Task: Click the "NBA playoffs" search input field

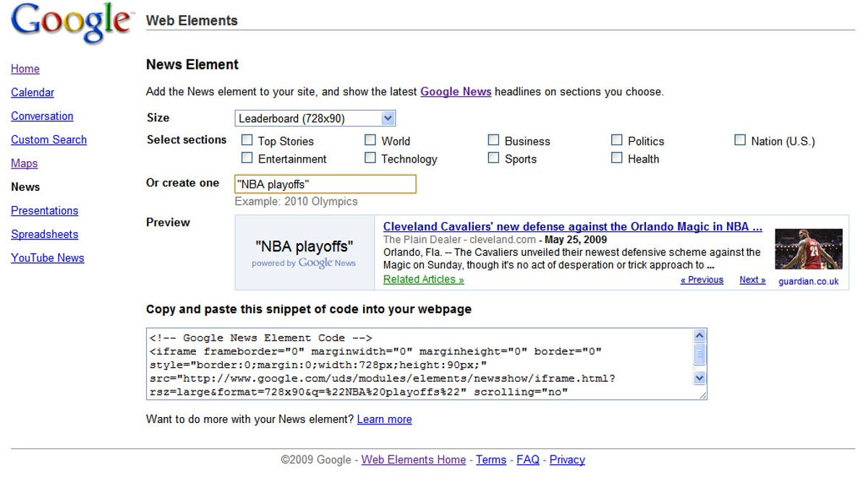Action: pos(325,184)
